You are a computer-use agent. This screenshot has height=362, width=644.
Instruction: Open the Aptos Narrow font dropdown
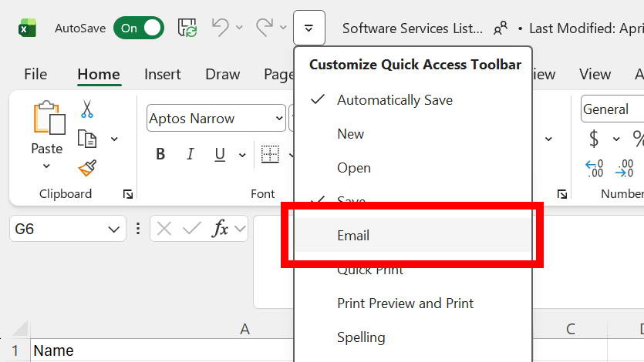pyautogui.click(x=279, y=119)
